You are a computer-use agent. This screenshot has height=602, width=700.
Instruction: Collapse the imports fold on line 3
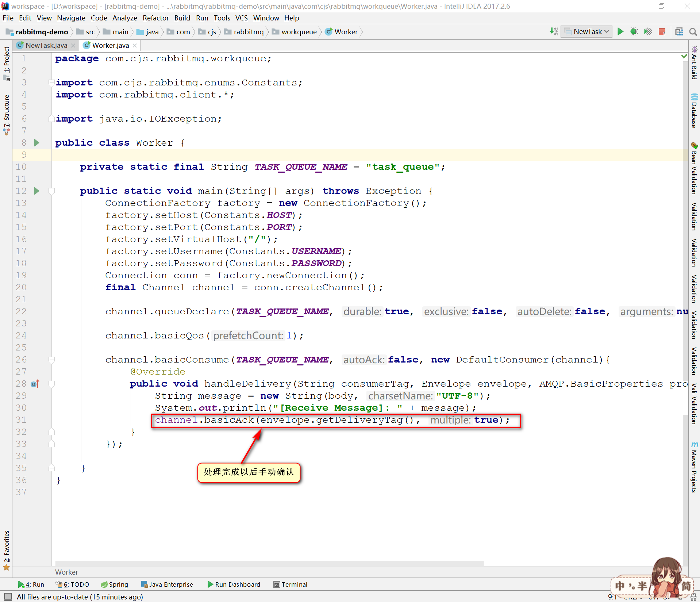[51, 83]
